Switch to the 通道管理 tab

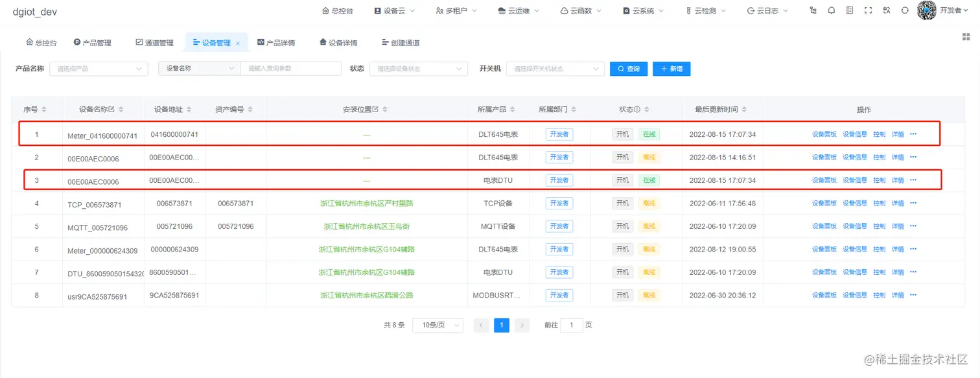click(x=154, y=43)
